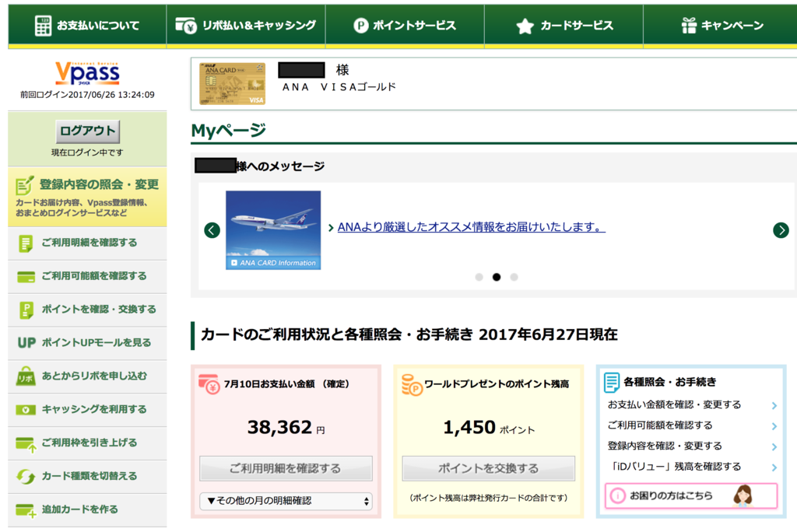Go to previous message with left arrow
797x532 pixels.
click(x=212, y=230)
